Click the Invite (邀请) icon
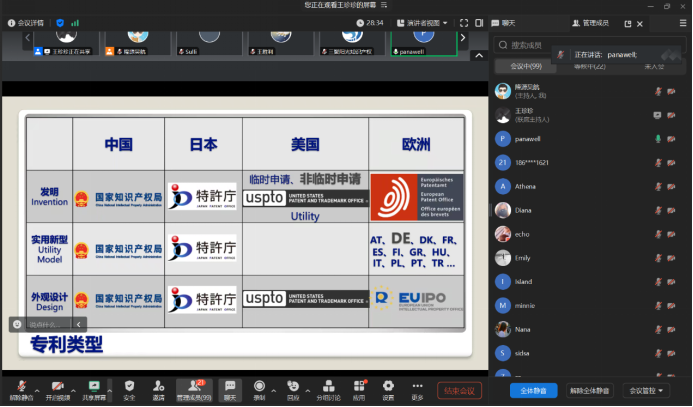This screenshot has height=407, width=693. pos(158,386)
